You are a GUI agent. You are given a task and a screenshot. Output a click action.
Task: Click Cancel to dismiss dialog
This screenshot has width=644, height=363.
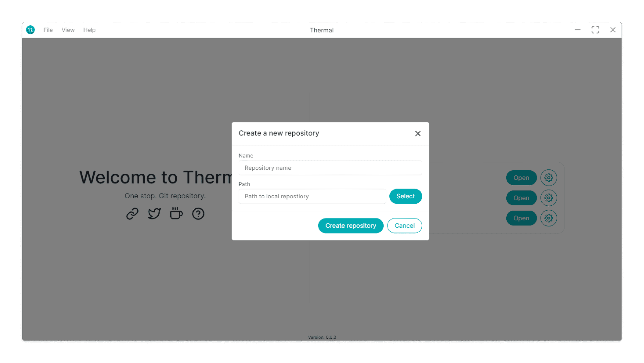click(x=405, y=225)
